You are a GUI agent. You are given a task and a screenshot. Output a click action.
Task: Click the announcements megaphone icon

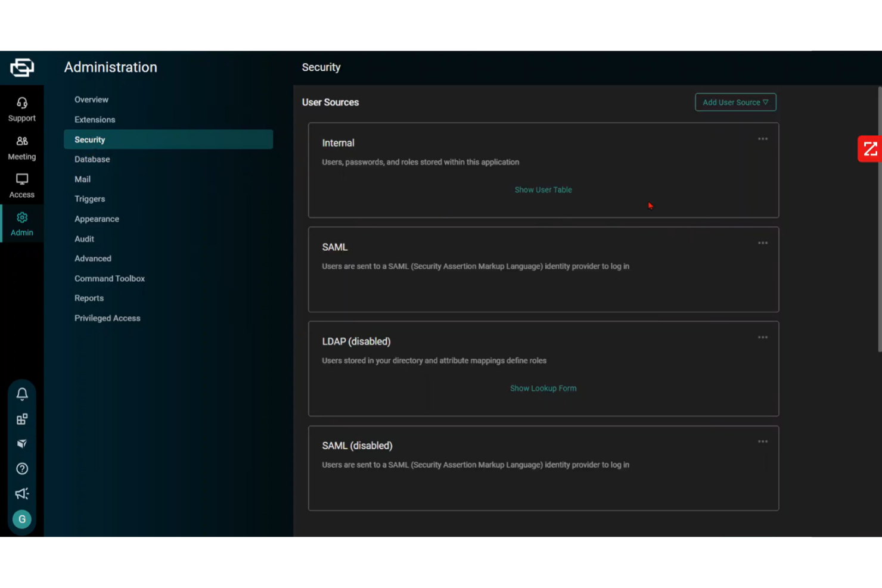click(22, 493)
